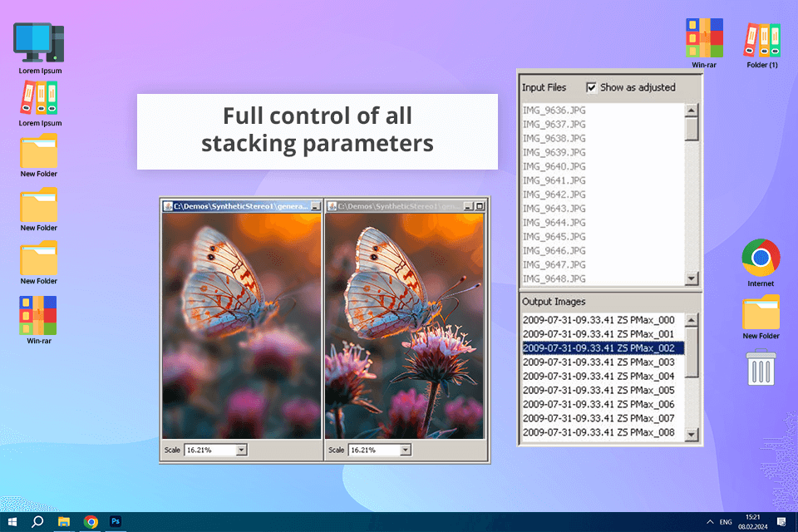Click ENG language indicator in tray
Screen dimensions: 798x532
[726, 522]
